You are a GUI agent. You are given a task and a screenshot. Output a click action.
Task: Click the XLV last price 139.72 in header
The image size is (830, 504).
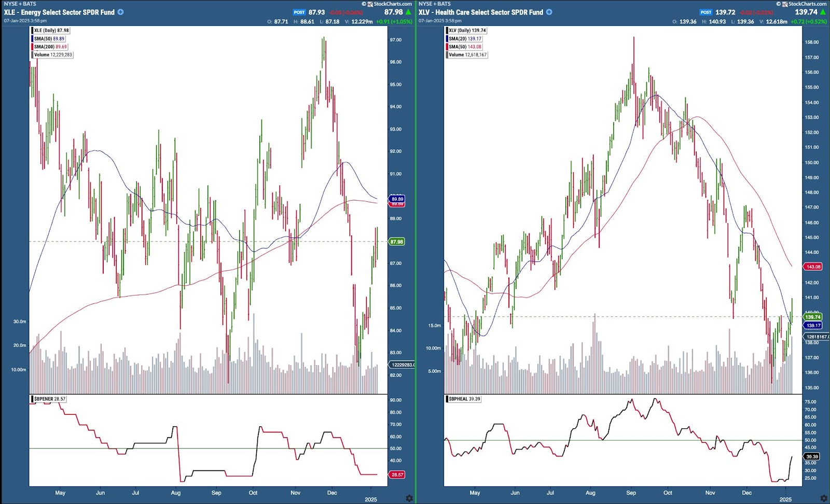pyautogui.click(x=725, y=12)
